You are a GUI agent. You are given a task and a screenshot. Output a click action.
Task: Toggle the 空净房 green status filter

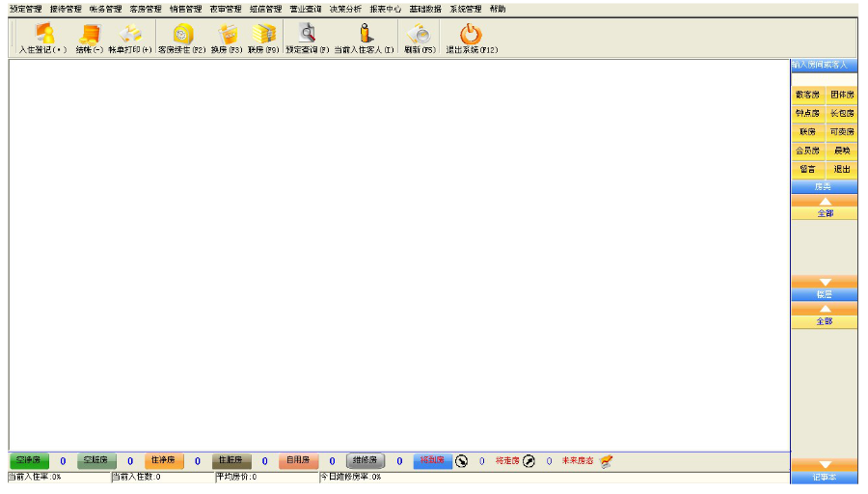29,461
